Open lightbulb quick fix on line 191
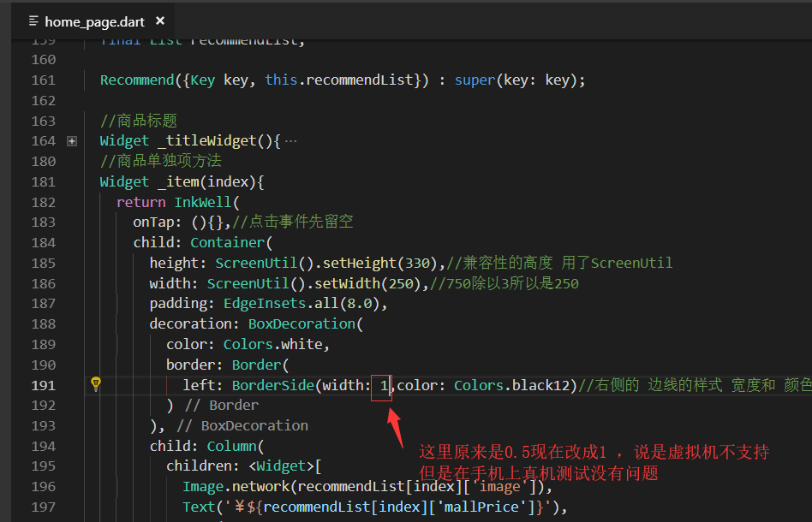This screenshot has width=812, height=522. click(96, 384)
